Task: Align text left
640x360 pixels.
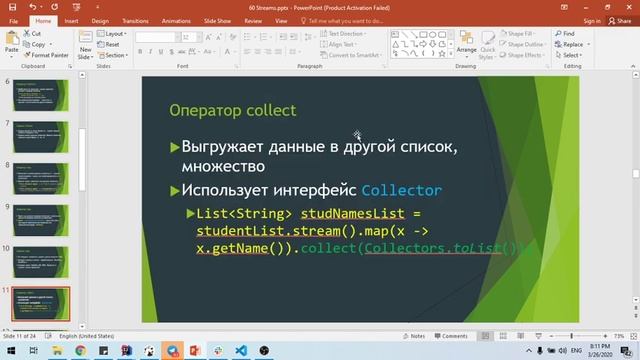Action: click(x=247, y=52)
